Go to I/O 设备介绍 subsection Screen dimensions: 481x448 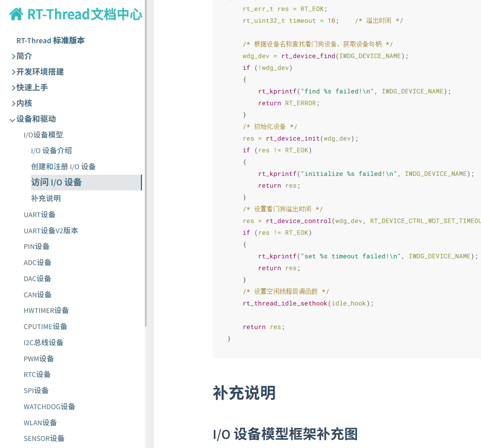coord(51,151)
